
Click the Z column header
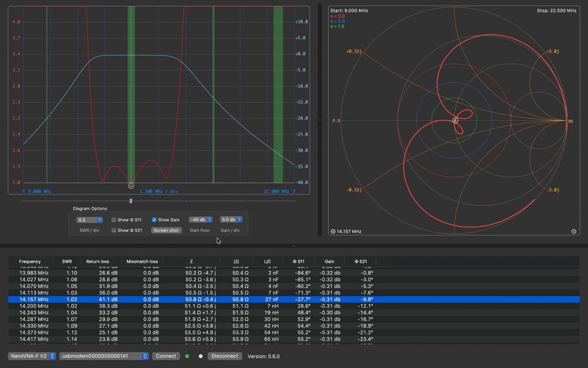pos(191,261)
